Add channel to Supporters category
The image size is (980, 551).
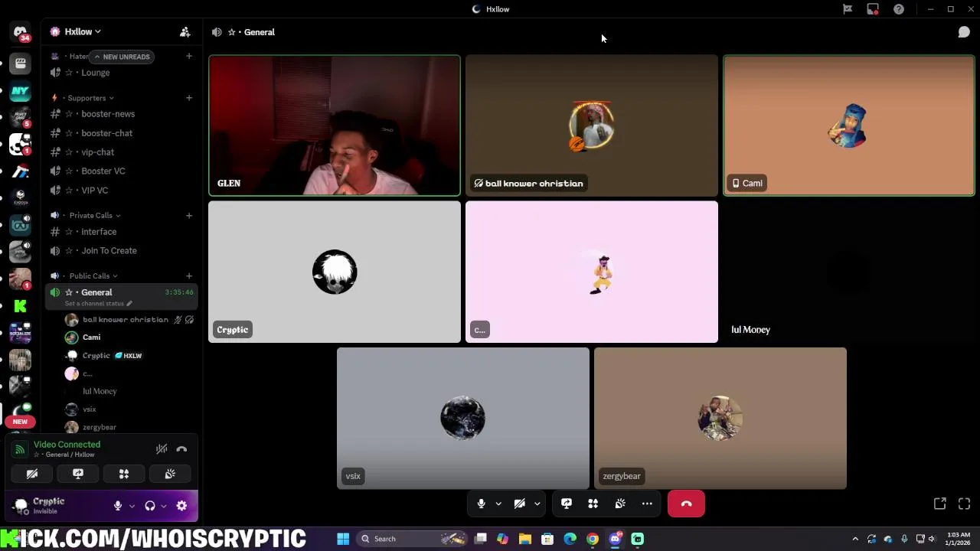pos(188,98)
